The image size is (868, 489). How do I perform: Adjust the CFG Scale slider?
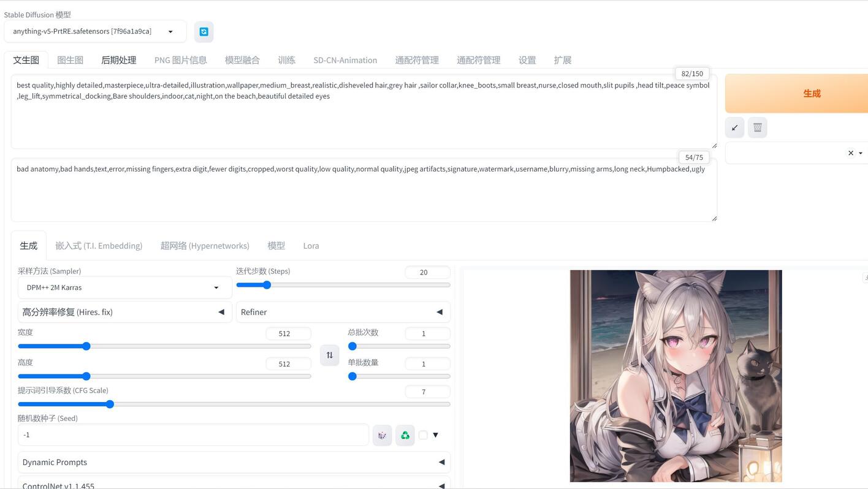pyautogui.click(x=234, y=404)
